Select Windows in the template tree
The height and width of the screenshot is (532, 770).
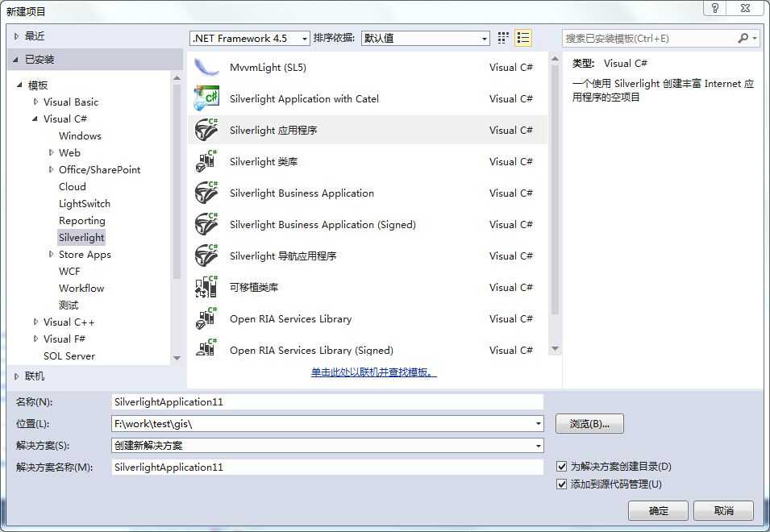point(80,136)
